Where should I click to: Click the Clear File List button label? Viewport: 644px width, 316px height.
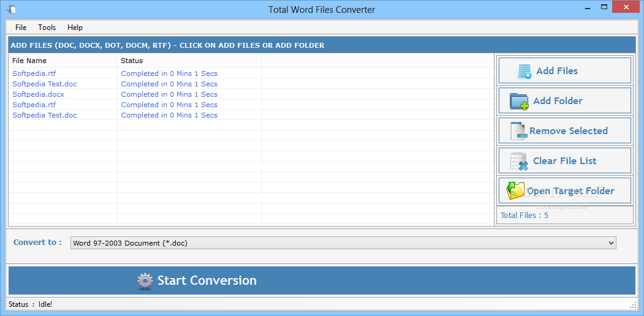[565, 161]
